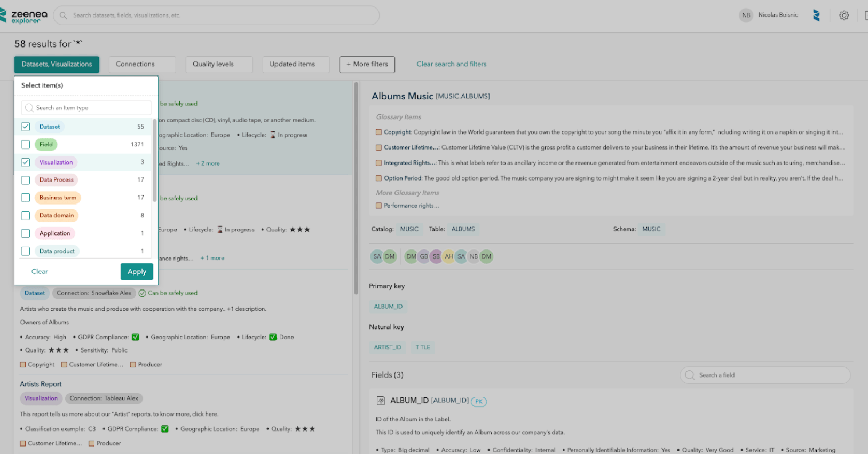Focus the Search an item type field

click(91, 108)
